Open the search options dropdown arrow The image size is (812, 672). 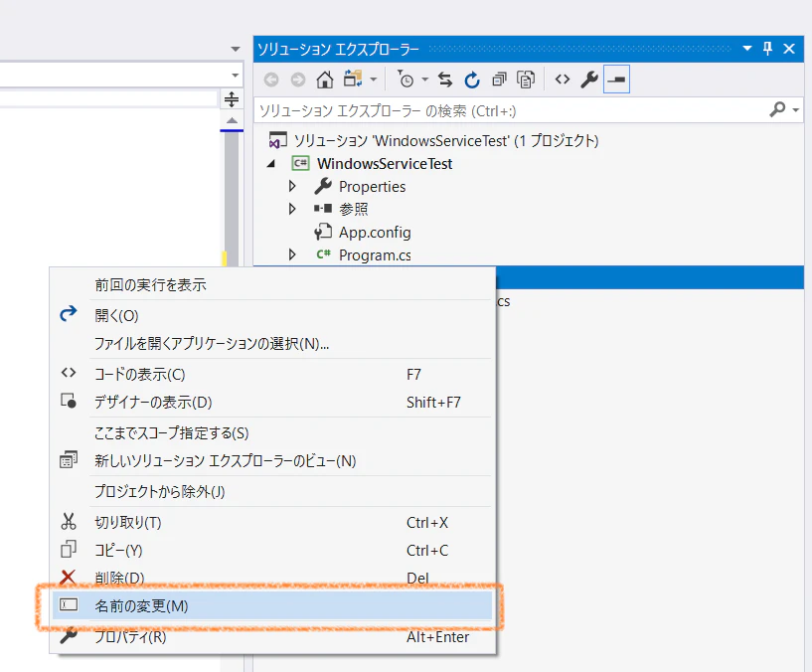(x=795, y=109)
